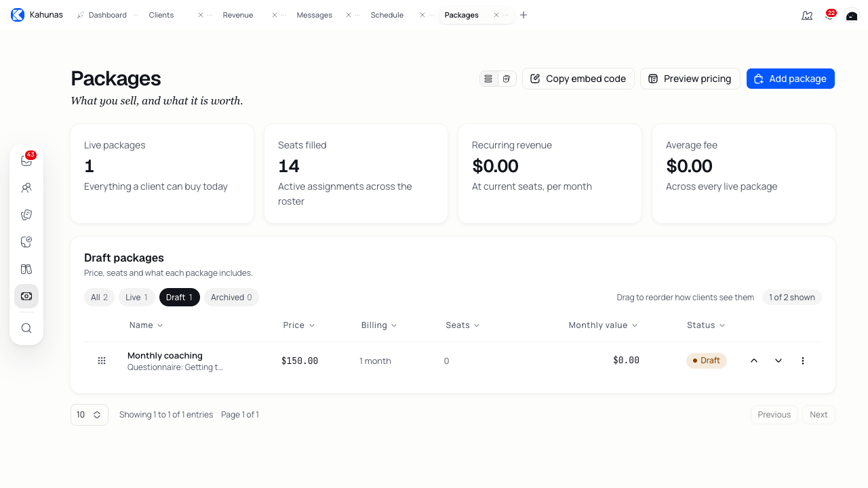The width and height of the screenshot is (868, 488).
Task: Switch to the Messages tab
Action: 314,15
